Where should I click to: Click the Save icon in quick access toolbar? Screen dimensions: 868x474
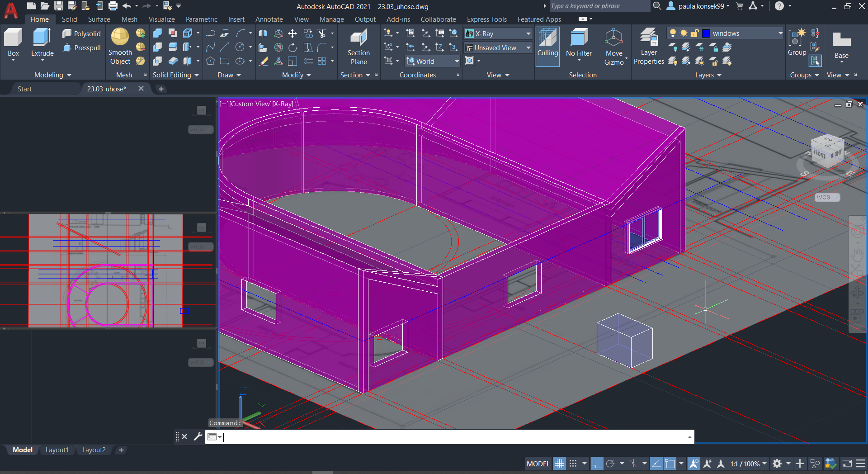click(x=59, y=6)
